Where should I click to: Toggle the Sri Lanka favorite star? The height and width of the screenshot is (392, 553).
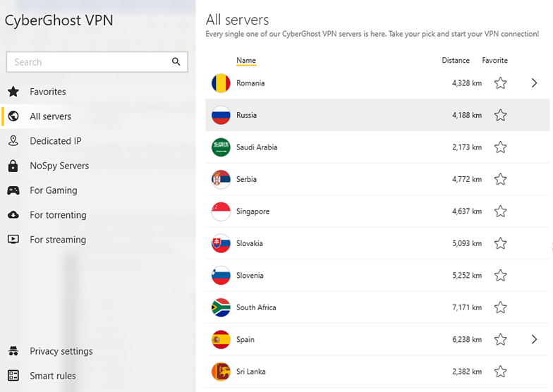(501, 372)
